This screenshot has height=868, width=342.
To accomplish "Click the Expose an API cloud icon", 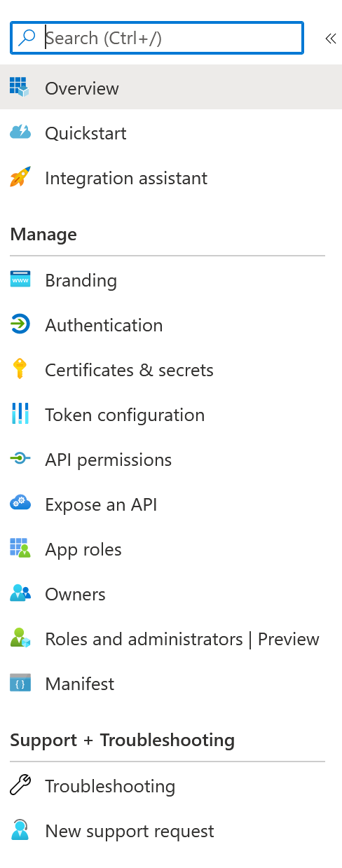I will tap(20, 503).
